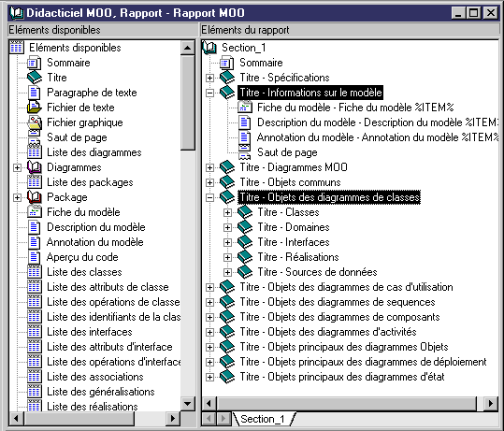Click the Fiche du modèle icon in left panel
The width and height of the screenshot is (504, 431).
35,212
